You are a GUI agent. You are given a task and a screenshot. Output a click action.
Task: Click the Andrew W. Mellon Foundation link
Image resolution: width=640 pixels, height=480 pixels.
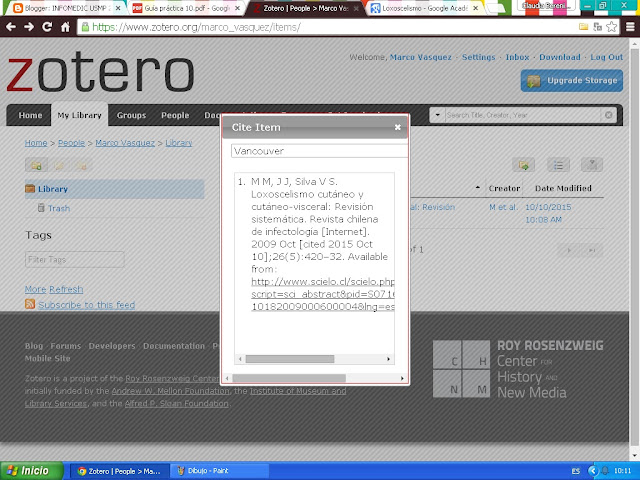[171, 391]
